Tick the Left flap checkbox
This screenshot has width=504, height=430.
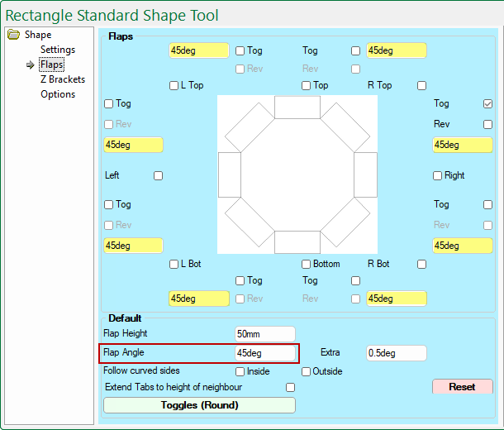[158, 175]
